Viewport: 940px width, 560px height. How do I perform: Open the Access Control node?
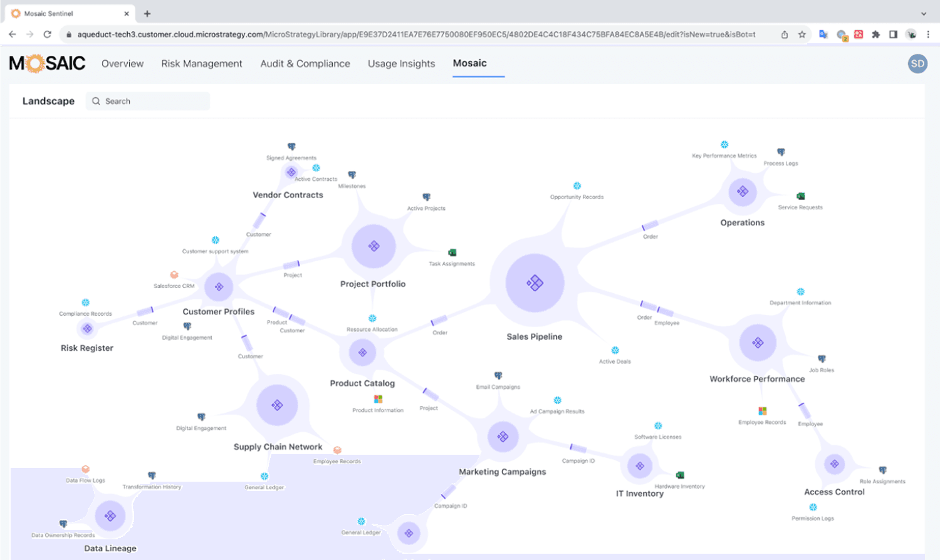click(834, 464)
